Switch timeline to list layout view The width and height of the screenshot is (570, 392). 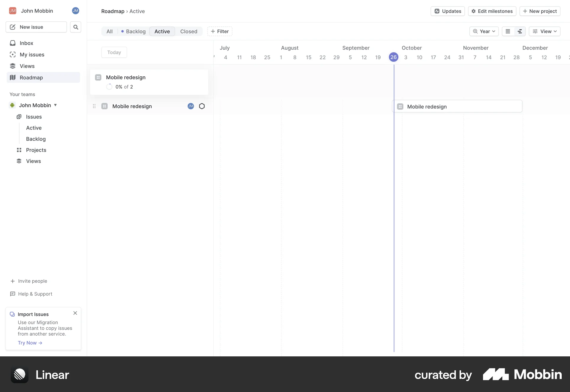click(508, 31)
